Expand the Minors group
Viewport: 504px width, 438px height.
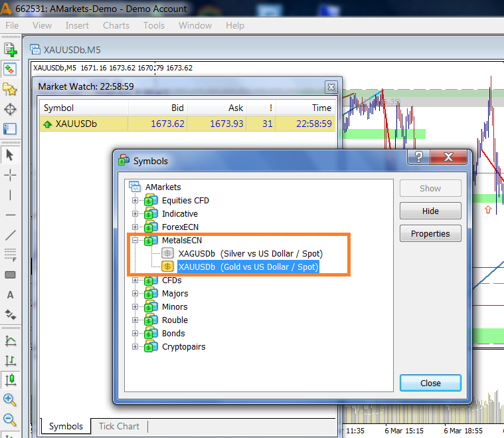click(x=135, y=306)
